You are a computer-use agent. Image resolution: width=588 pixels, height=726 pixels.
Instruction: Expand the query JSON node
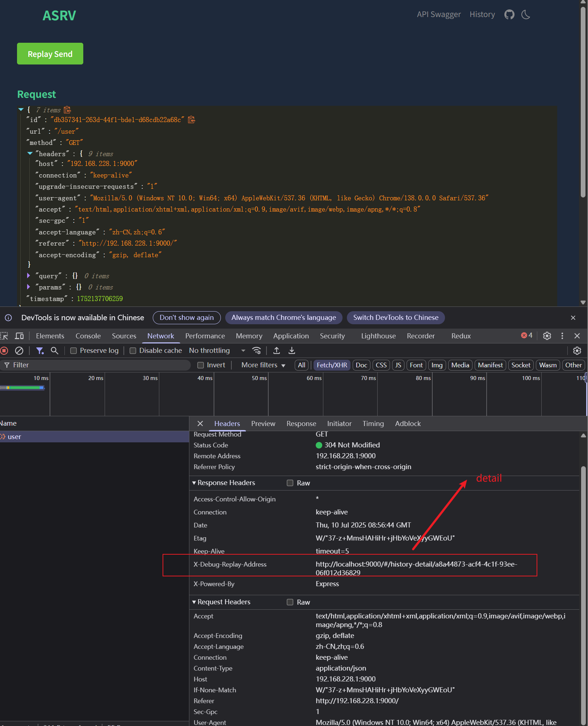pos(29,276)
